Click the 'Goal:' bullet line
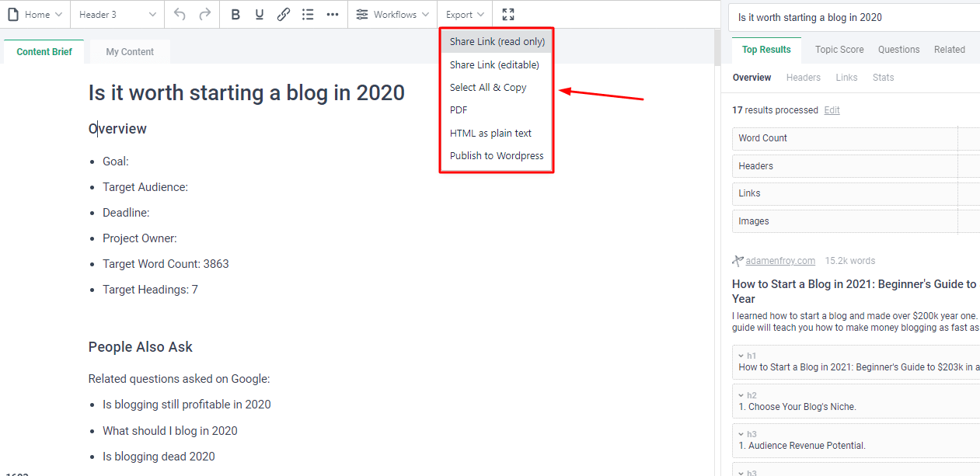Screen dimensions: 980x476 (116, 162)
